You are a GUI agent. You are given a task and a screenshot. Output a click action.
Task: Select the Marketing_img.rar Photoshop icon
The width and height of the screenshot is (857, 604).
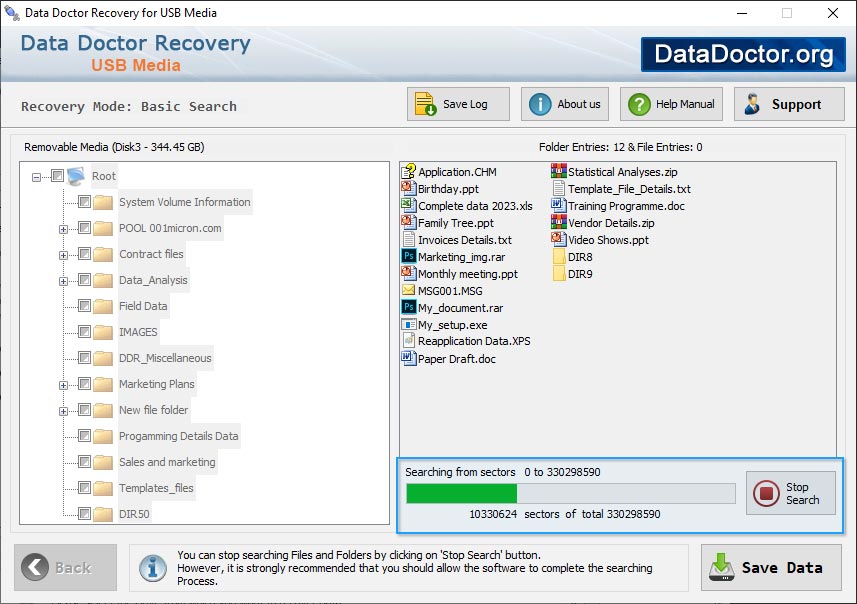(409, 256)
